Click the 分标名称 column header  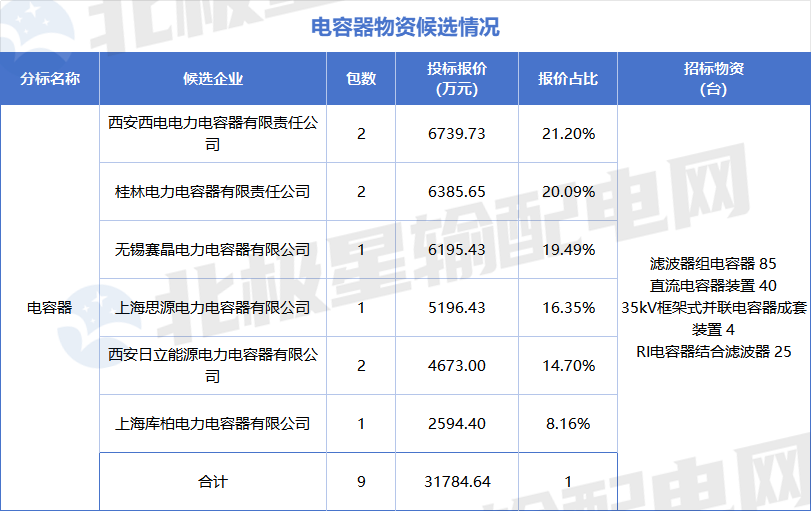pyautogui.click(x=50, y=79)
